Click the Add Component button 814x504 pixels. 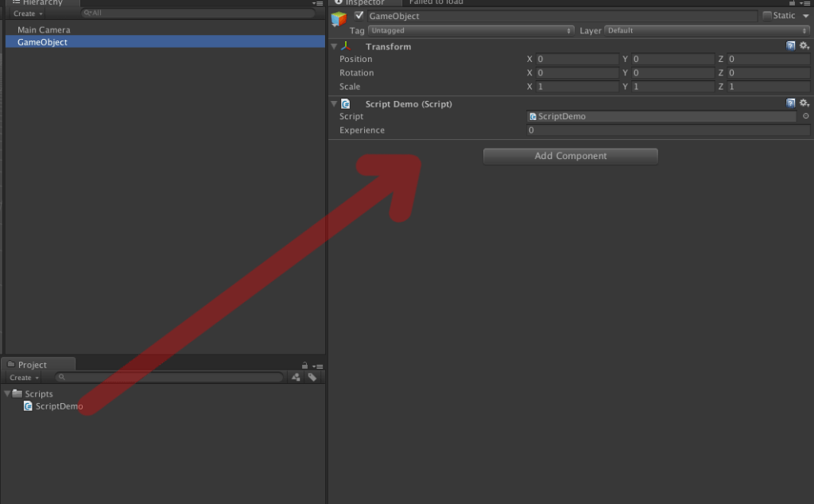coord(571,157)
